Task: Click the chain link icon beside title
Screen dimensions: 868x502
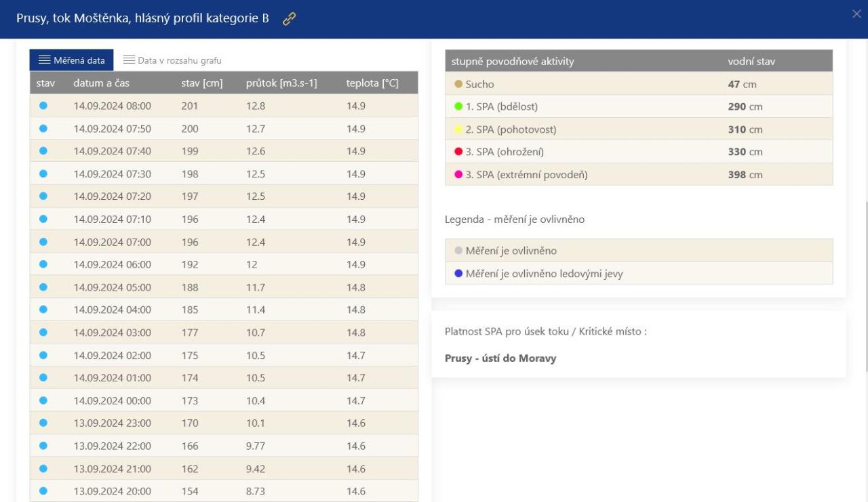Action: [290, 19]
